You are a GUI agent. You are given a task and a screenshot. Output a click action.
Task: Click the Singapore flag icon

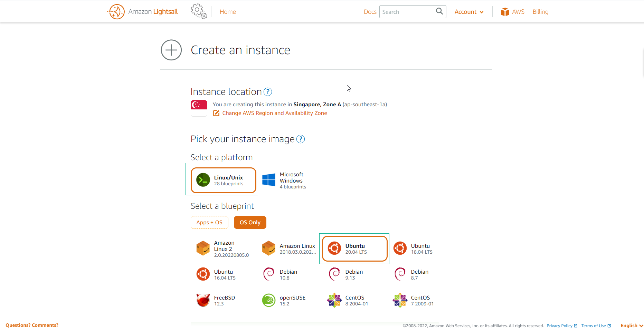pyautogui.click(x=199, y=108)
